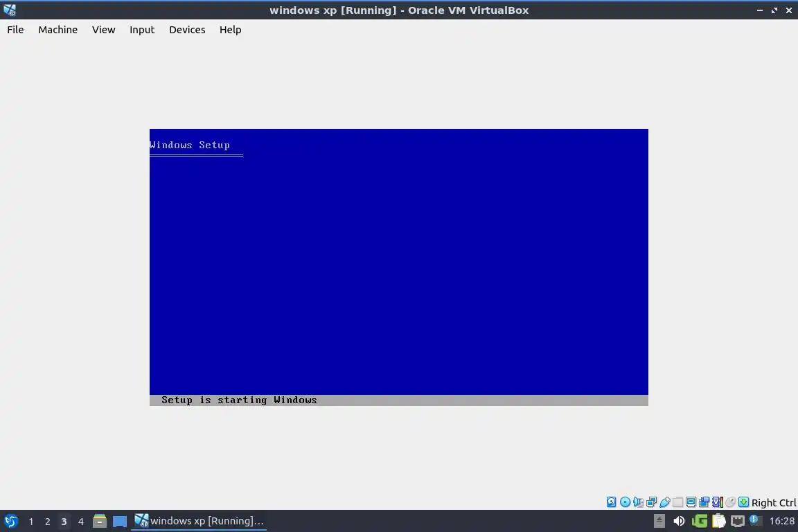Image resolution: width=798 pixels, height=532 pixels.
Task: Click the USB devices indicator icon
Action: click(x=665, y=502)
